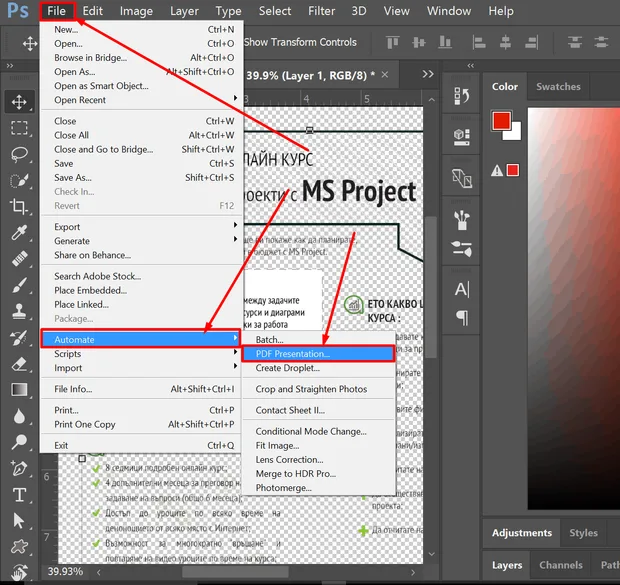Open the Filter menu
Image resolution: width=620 pixels, height=585 pixels.
(321, 11)
